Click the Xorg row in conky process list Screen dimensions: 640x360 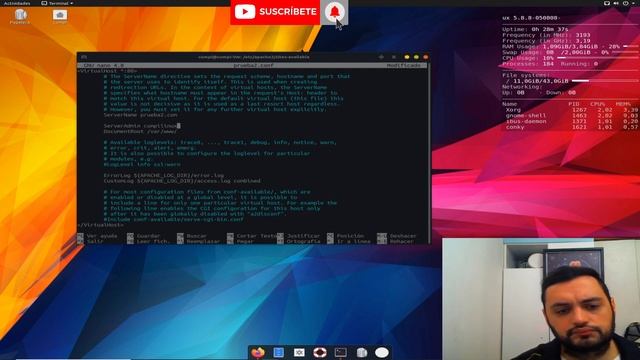(571, 110)
